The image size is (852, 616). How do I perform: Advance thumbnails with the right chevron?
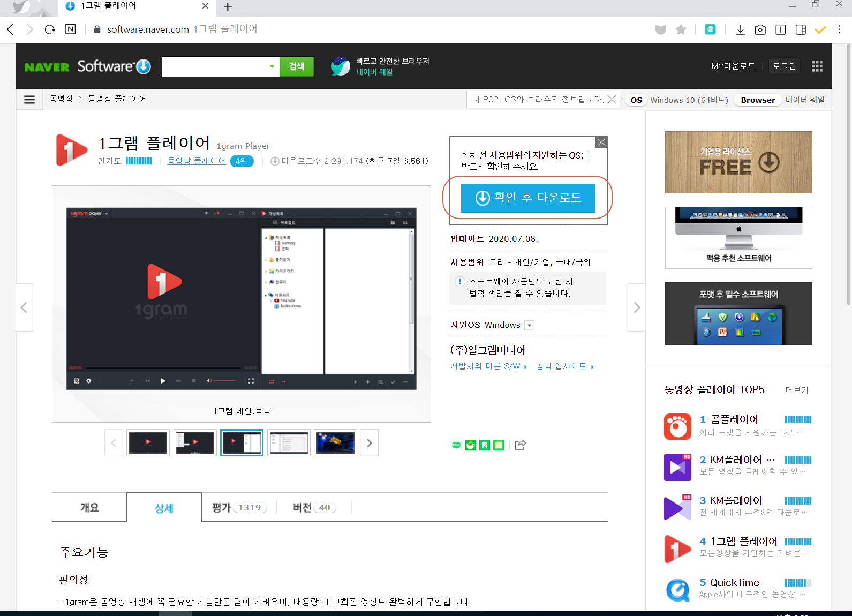[369, 443]
